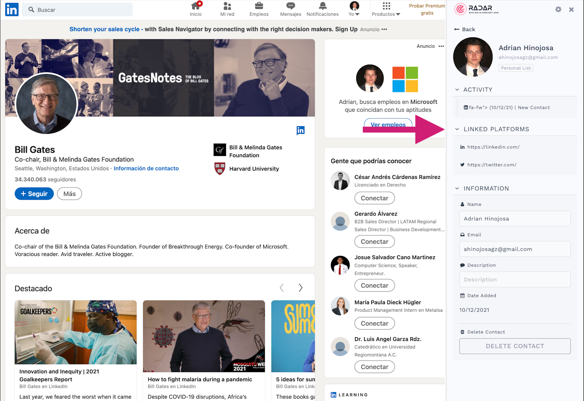Open Radar extension settings gear

pyautogui.click(x=558, y=9)
